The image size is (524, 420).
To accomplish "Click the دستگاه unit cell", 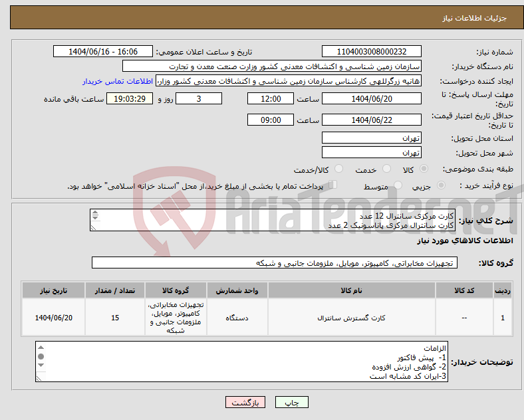I will pyautogui.click(x=237, y=318).
